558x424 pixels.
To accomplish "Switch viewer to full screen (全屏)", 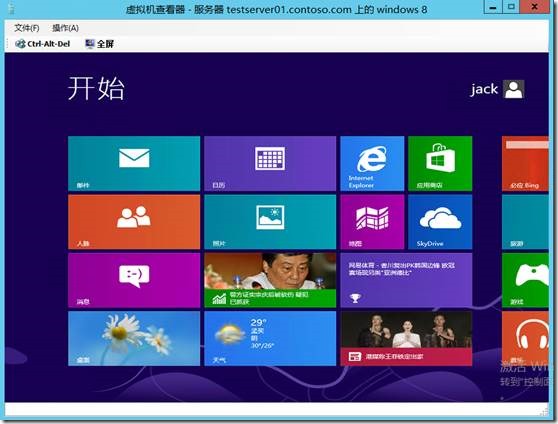I will [99, 44].
